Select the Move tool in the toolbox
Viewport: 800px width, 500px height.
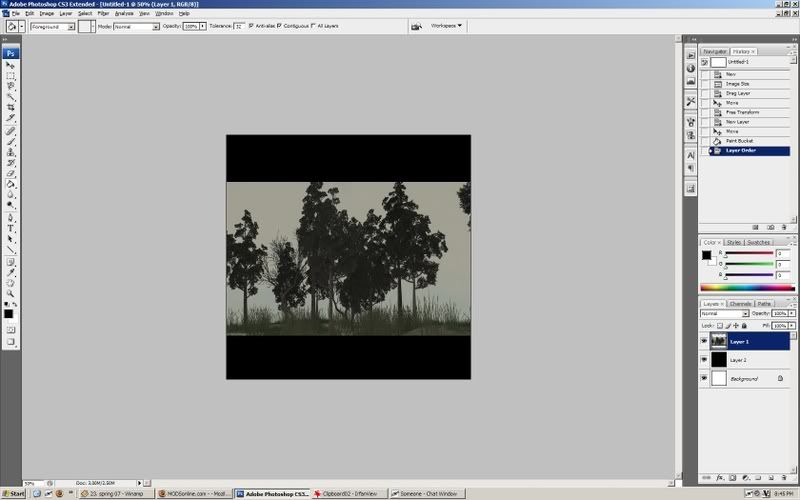pos(11,65)
